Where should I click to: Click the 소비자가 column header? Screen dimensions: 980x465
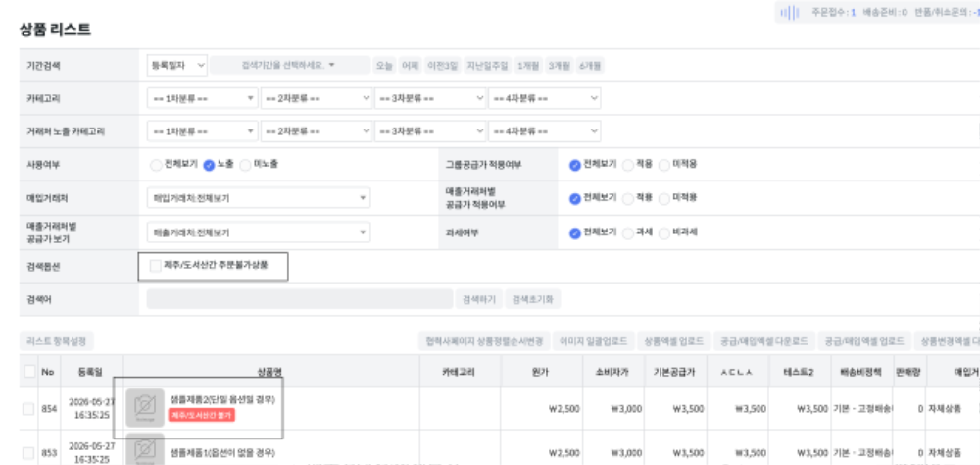[x=613, y=371]
